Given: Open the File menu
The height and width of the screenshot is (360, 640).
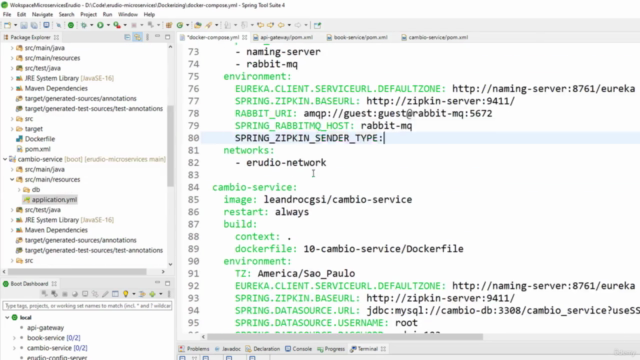Looking at the screenshot, I should tap(7, 14).
